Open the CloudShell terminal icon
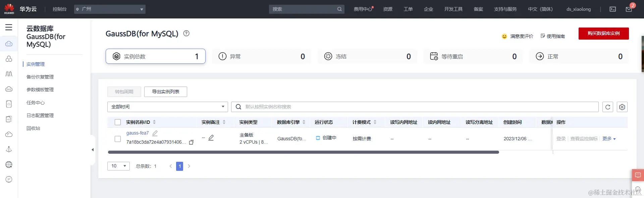The height and width of the screenshot is (198, 644). pos(613,9)
